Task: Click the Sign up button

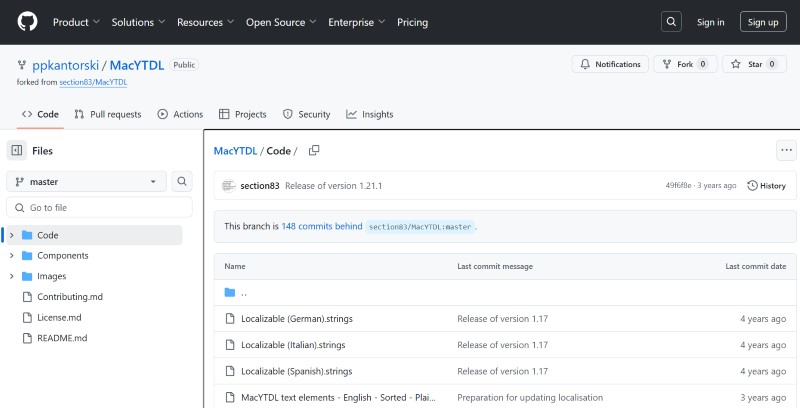Action: pyautogui.click(x=763, y=22)
